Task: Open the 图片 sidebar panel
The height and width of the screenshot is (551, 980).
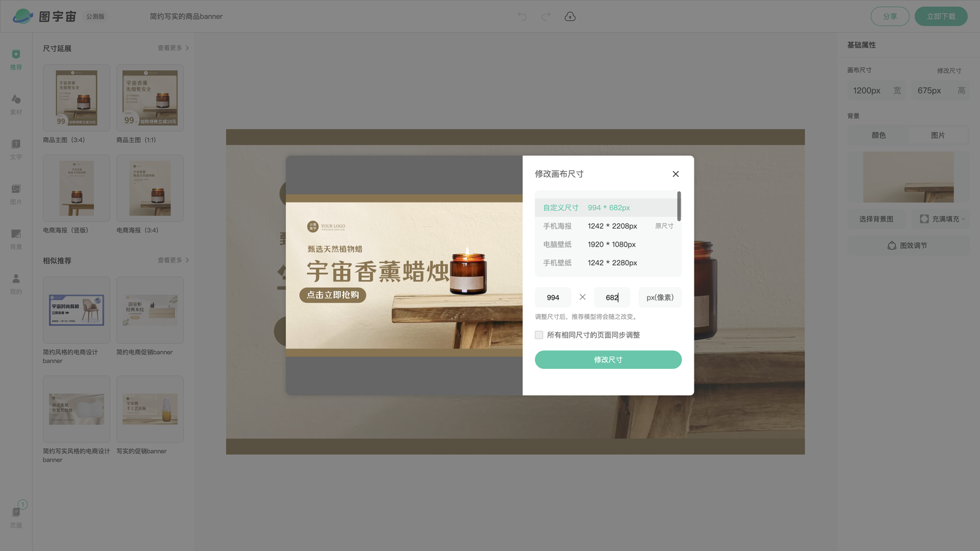Action: [16, 194]
